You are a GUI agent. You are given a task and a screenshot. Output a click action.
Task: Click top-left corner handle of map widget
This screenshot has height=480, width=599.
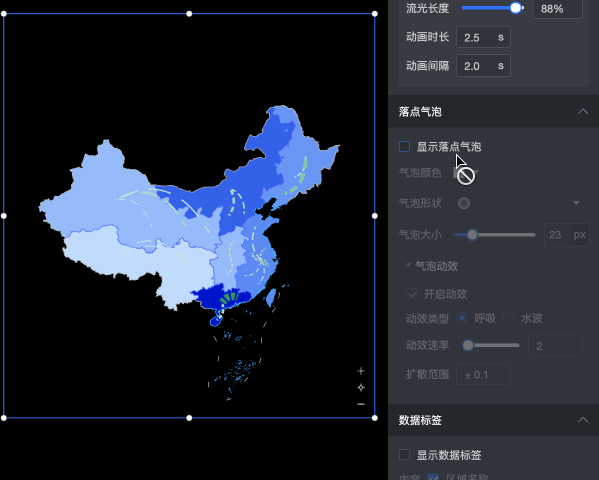4,14
